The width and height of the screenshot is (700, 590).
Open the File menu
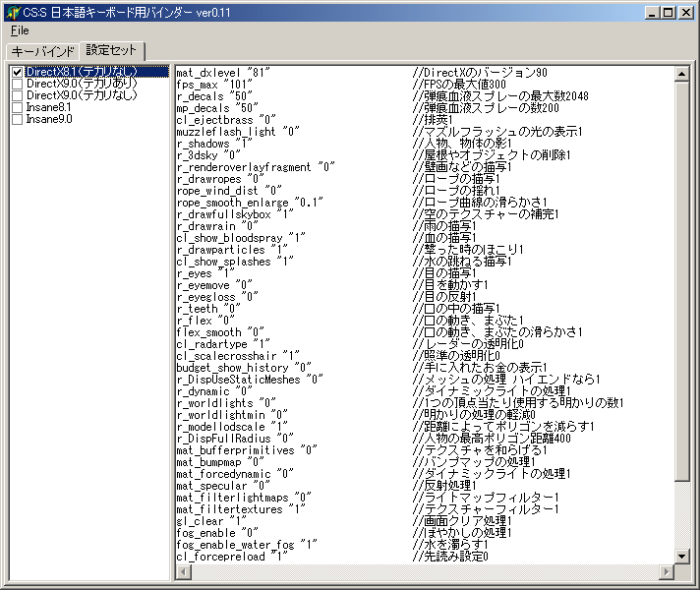tap(20, 30)
